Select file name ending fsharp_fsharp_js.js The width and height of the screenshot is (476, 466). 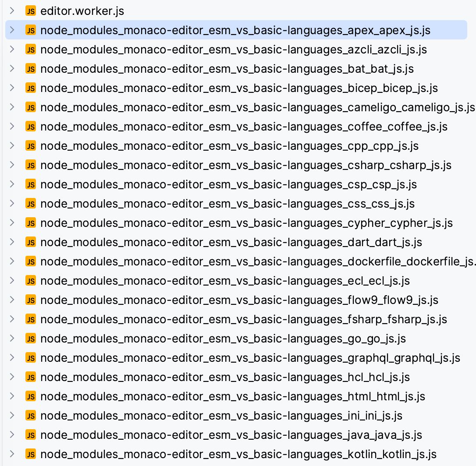coord(244,319)
